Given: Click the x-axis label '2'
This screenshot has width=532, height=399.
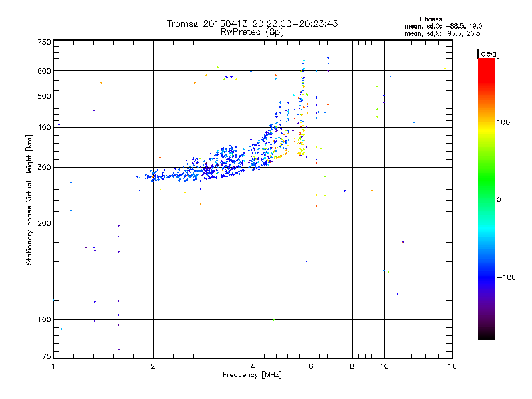Looking at the screenshot, I should 153,366.
